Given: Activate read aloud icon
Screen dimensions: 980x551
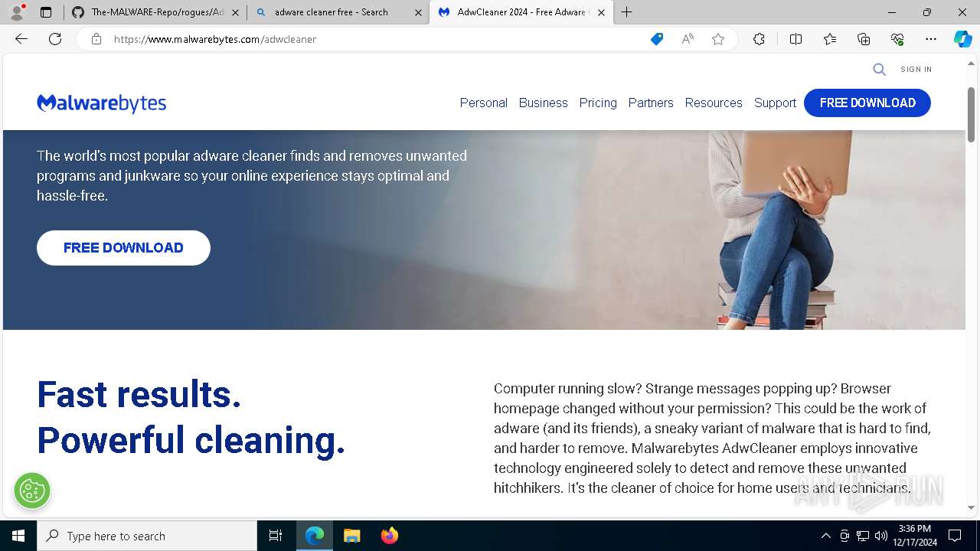Looking at the screenshot, I should [x=688, y=39].
